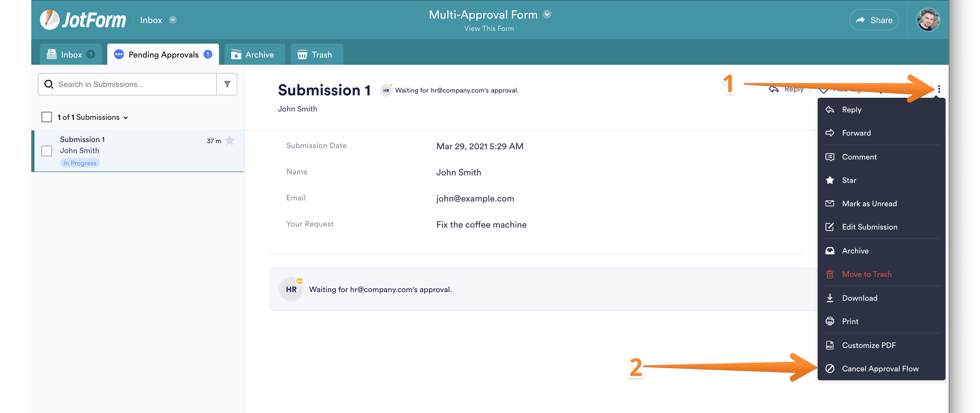Click the Mar 29, 2021 5:29 AM date value
The height and width of the screenshot is (413, 980).
click(x=480, y=146)
